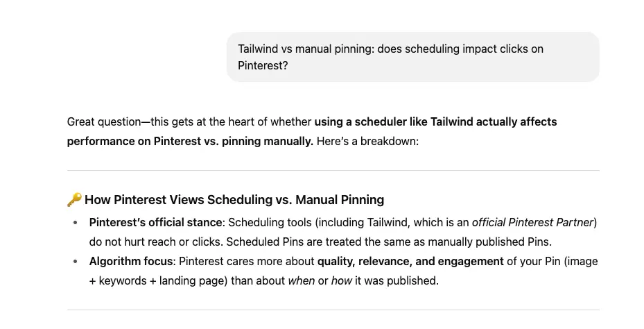Click the word 'Pinterest?' in the user message
This screenshot has width=644, height=329.
[x=263, y=66]
